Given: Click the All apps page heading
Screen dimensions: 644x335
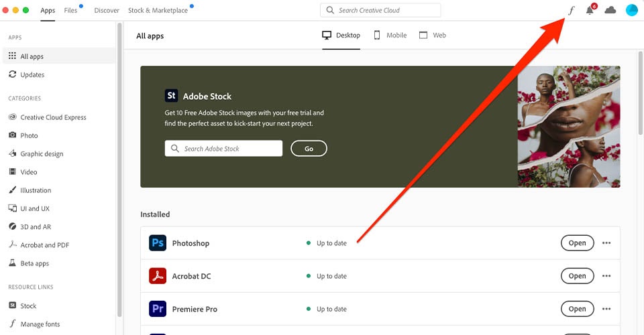Looking at the screenshot, I should (150, 36).
